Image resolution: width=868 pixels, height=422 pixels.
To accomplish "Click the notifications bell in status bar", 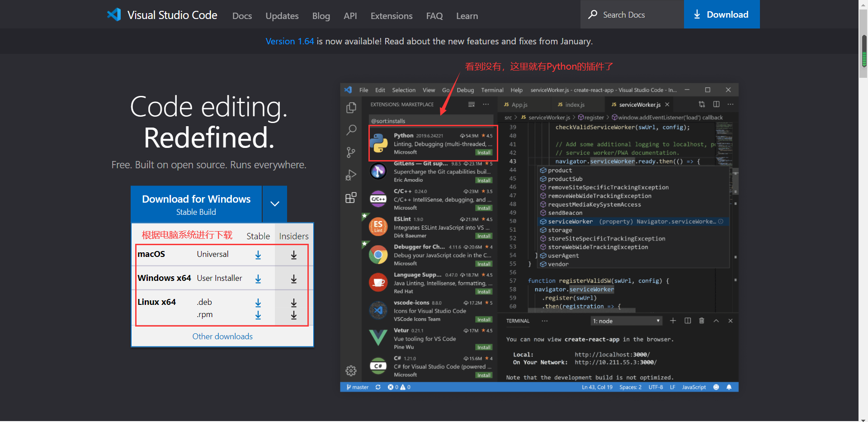I will [x=729, y=387].
